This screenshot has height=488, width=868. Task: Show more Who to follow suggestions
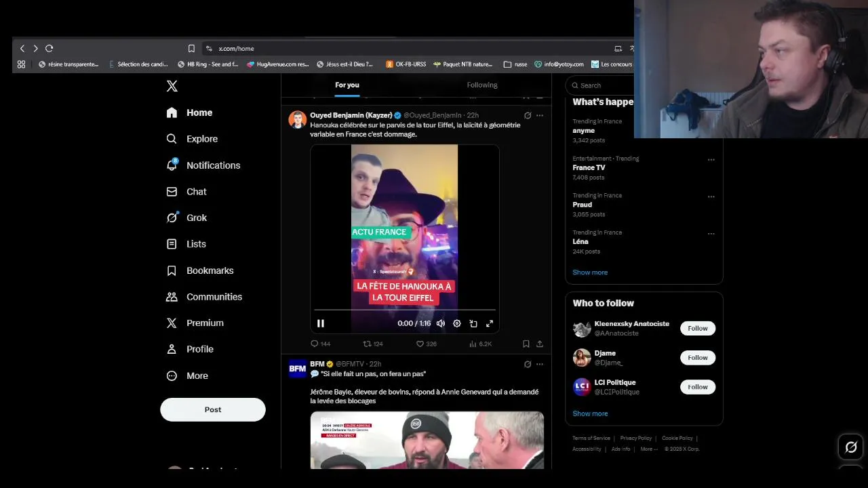[590, 413]
